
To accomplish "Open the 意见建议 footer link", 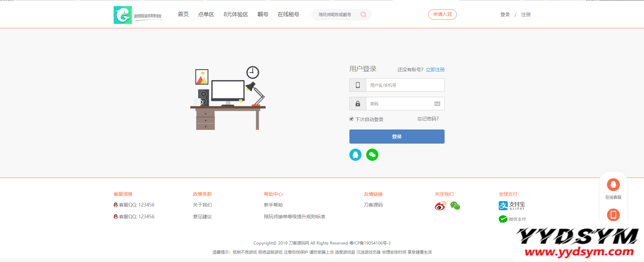I will pyautogui.click(x=202, y=217).
